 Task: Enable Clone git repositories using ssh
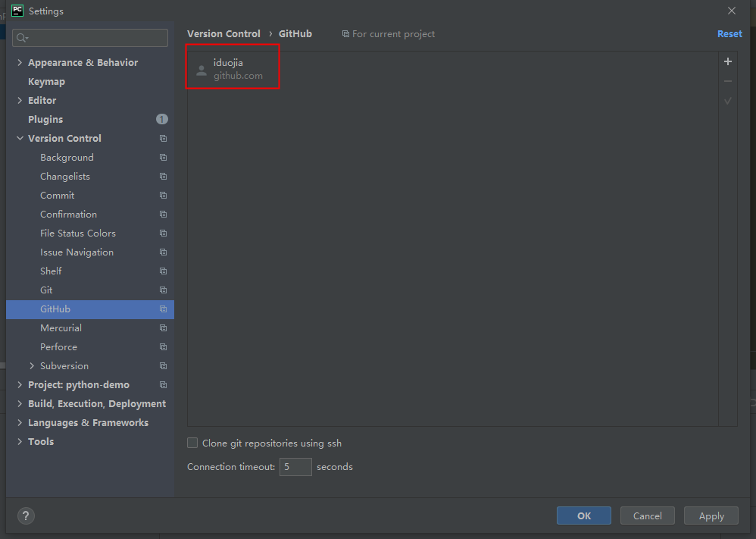(x=192, y=443)
